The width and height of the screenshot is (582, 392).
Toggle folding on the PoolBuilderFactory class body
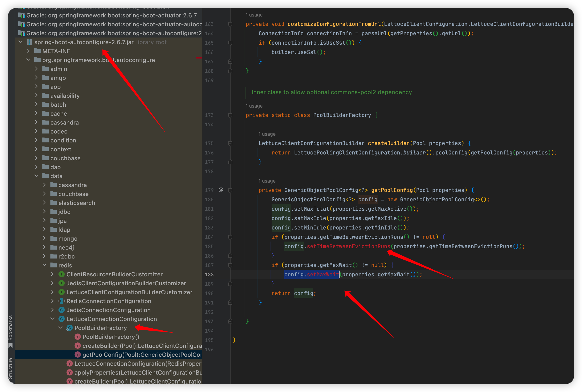[230, 115]
